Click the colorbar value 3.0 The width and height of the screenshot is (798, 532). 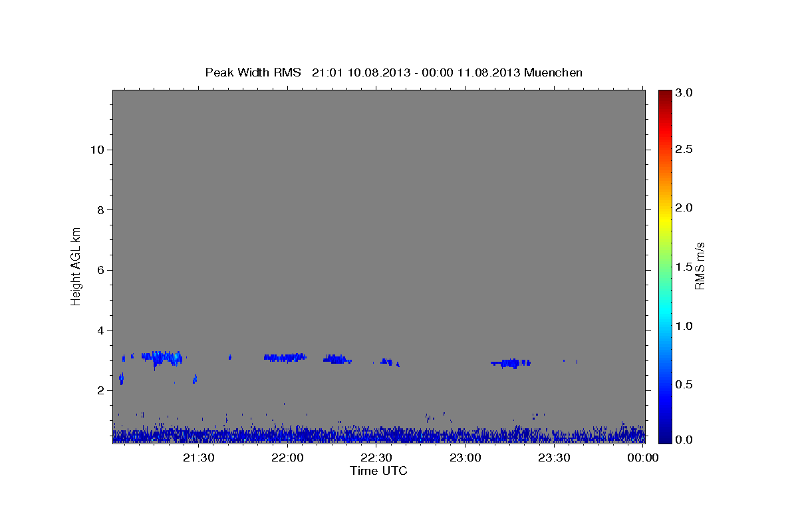(x=685, y=92)
